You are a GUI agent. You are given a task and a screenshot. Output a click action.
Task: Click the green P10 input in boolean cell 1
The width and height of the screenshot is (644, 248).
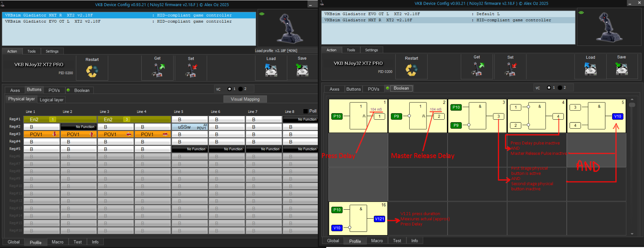coord(337,116)
